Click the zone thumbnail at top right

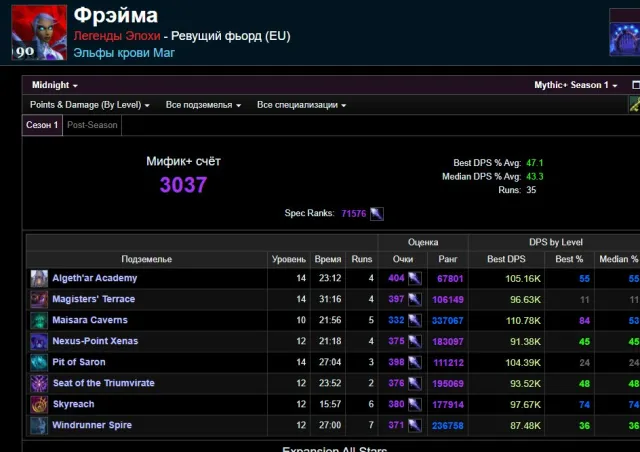625,39
